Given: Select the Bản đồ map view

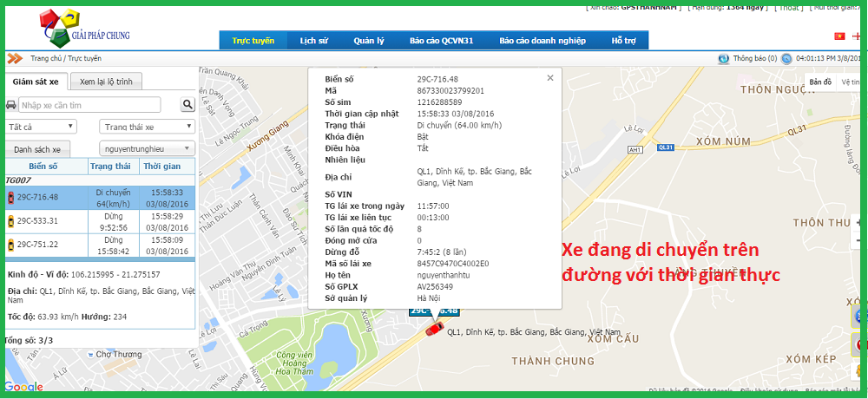Looking at the screenshot, I should coord(820,82).
